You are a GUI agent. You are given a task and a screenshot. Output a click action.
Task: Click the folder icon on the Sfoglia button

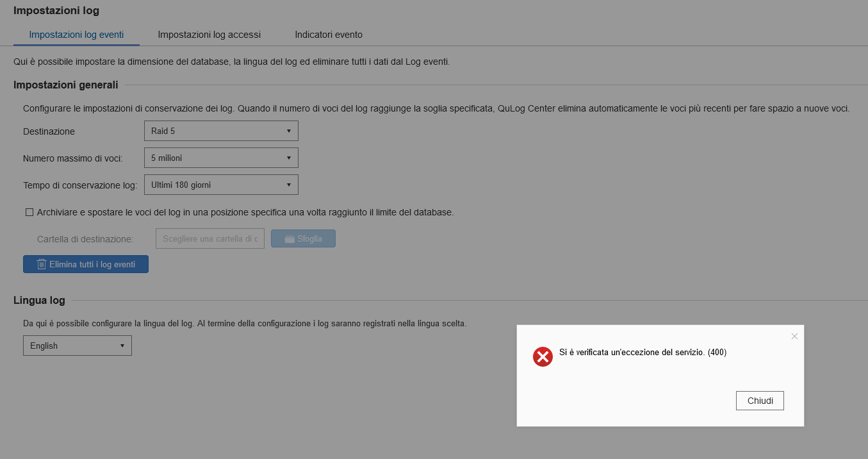(x=290, y=239)
